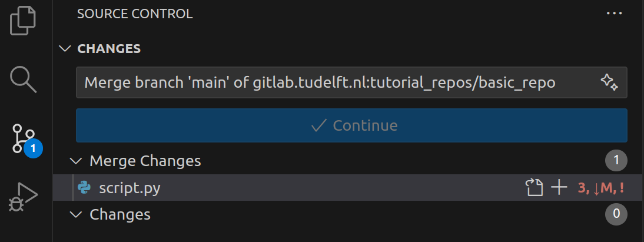644x242 pixels.
Task: Click Open File icon for script.py
Action: [534, 188]
